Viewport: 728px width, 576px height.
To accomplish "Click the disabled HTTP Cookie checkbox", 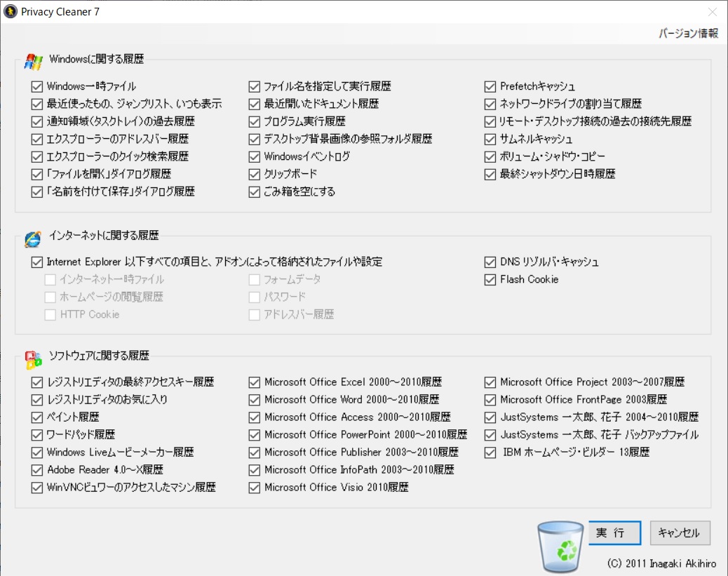I will coord(50,315).
